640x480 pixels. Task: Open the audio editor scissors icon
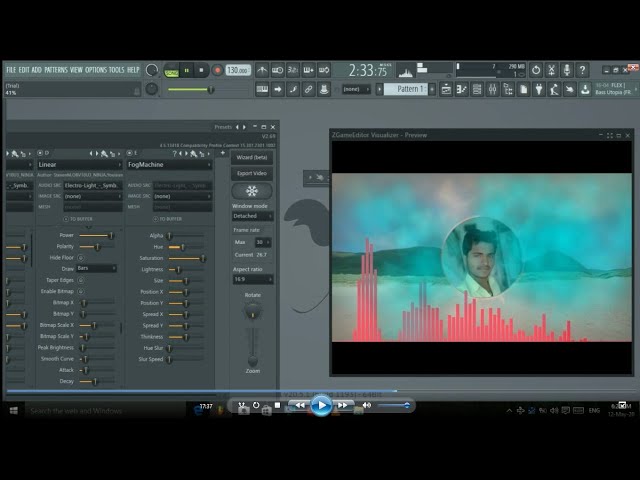tap(551, 70)
